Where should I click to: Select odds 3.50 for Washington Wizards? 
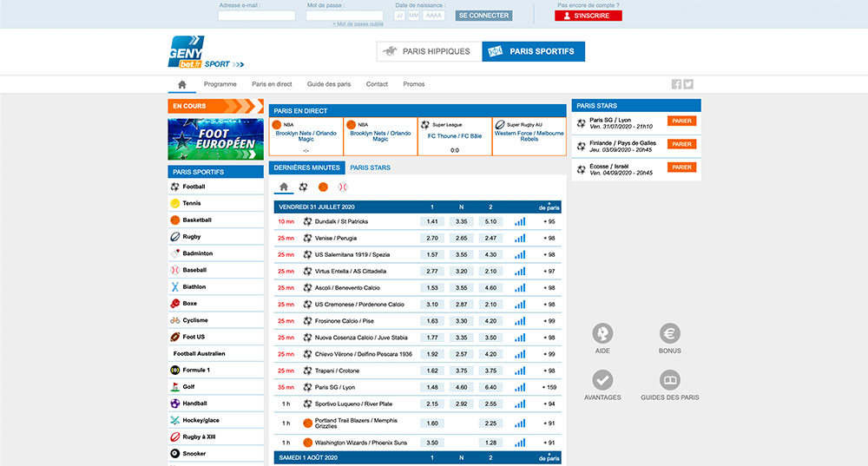tap(432, 443)
